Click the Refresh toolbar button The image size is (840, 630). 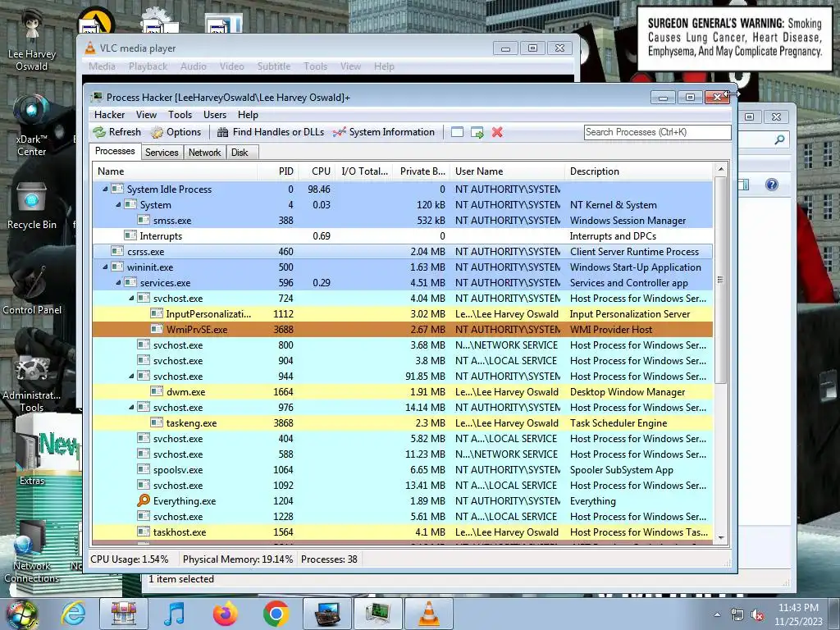click(116, 132)
